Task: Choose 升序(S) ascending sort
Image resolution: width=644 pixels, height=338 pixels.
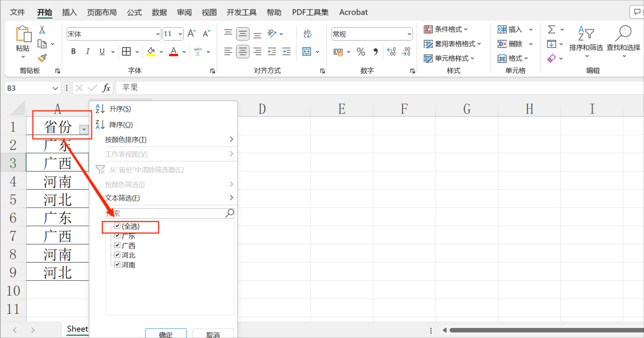Action: click(163, 109)
